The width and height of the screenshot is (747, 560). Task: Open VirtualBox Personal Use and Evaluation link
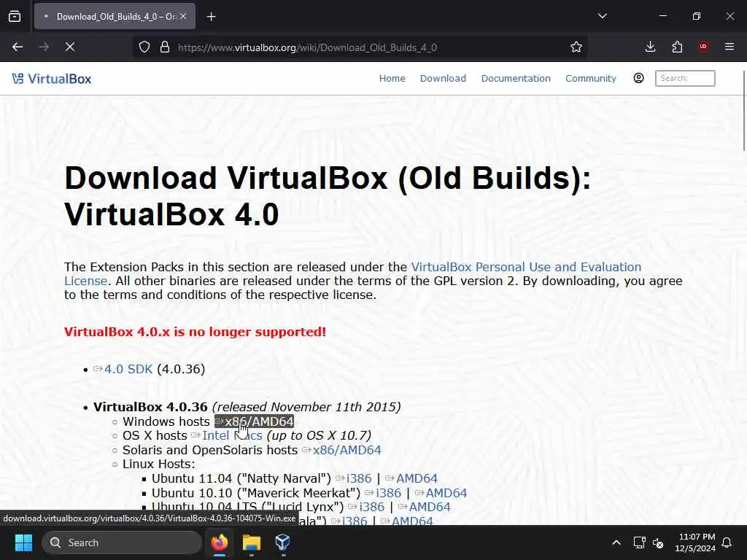click(x=526, y=267)
